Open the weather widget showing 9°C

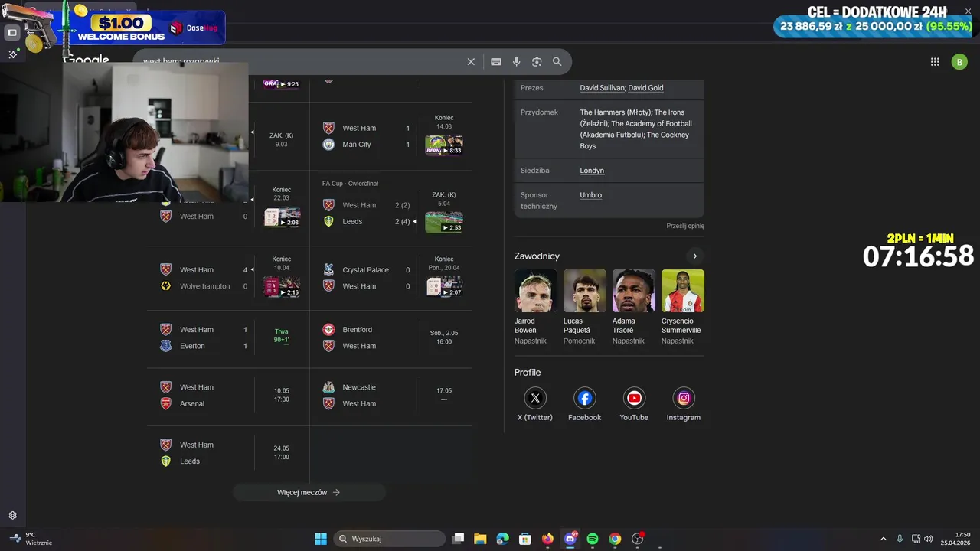31,539
